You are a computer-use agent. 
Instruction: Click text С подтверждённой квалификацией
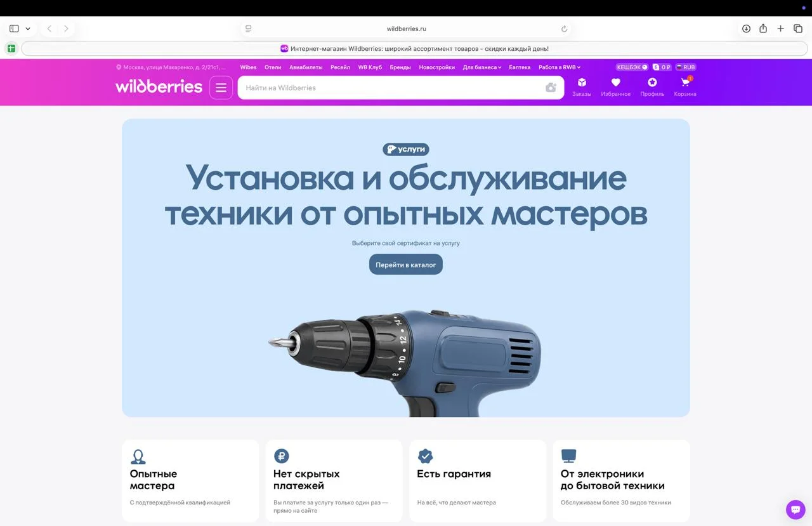pyautogui.click(x=180, y=503)
